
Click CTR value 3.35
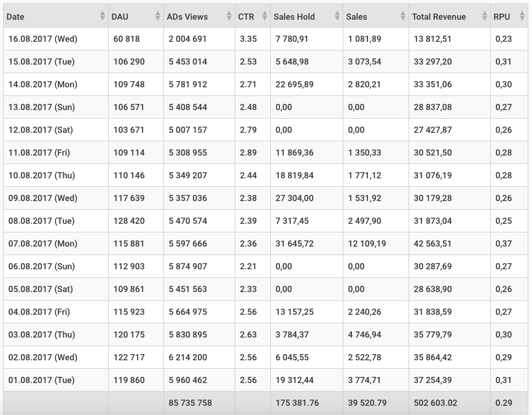[248, 39]
